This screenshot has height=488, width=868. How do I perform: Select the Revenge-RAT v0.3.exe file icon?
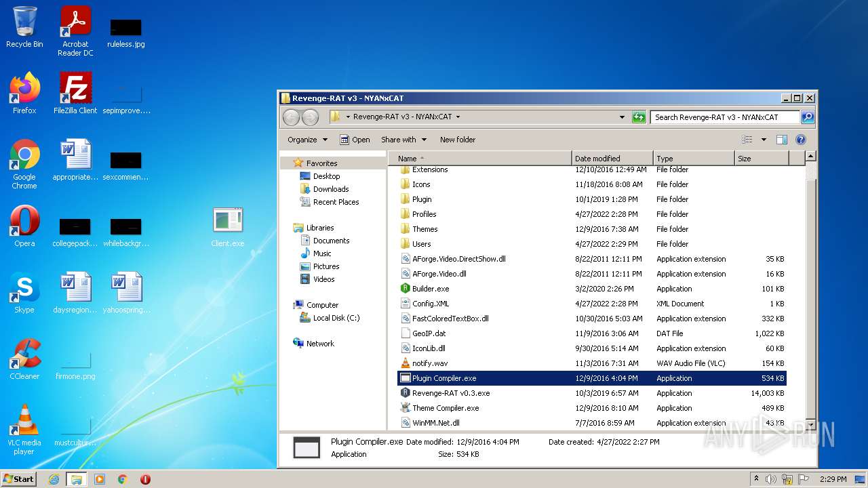point(406,393)
